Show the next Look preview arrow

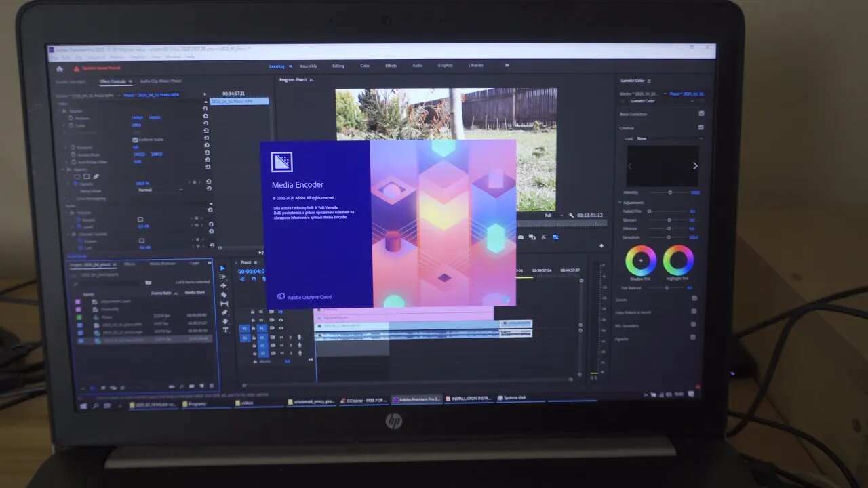(x=694, y=166)
